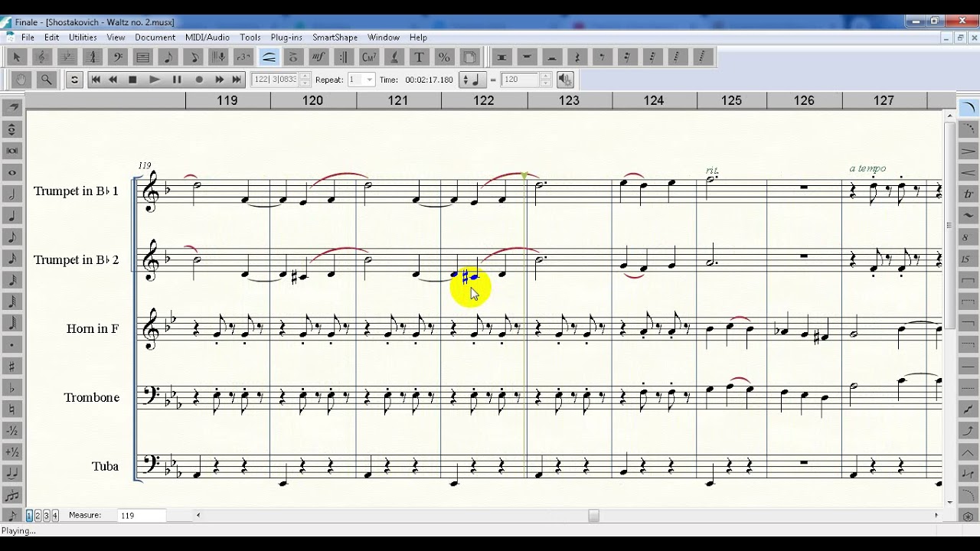Choose the Chord CM7 tool
The image size is (980, 551).
pyautogui.click(x=369, y=57)
